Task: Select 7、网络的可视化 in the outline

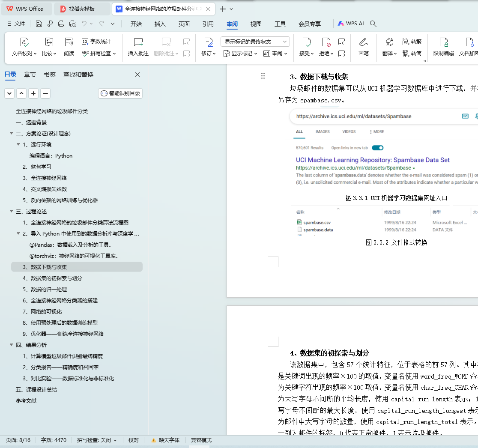Action: point(42,311)
